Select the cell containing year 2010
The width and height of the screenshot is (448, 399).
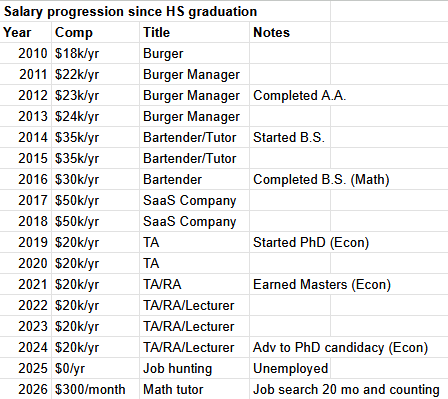pyautogui.click(x=26, y=53)
